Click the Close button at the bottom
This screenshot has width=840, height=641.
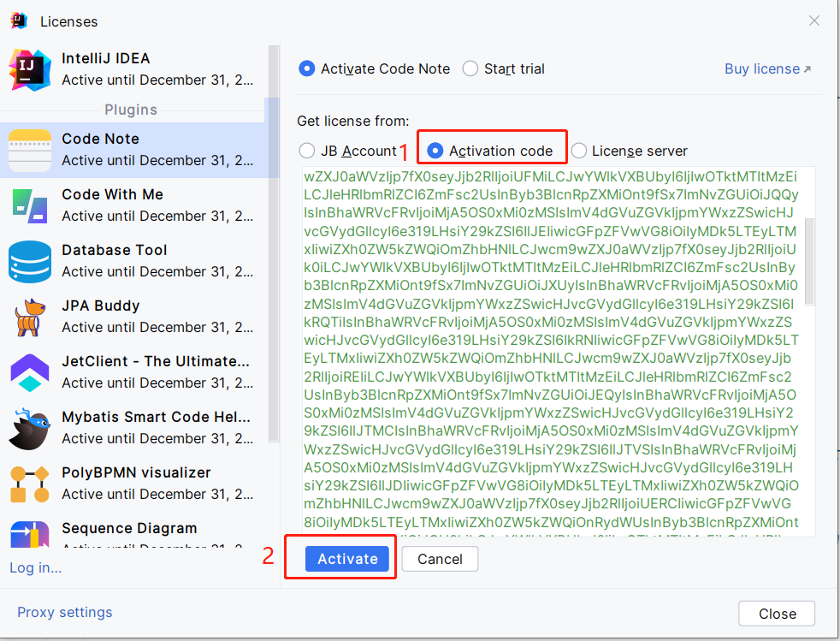coord(777,614)
